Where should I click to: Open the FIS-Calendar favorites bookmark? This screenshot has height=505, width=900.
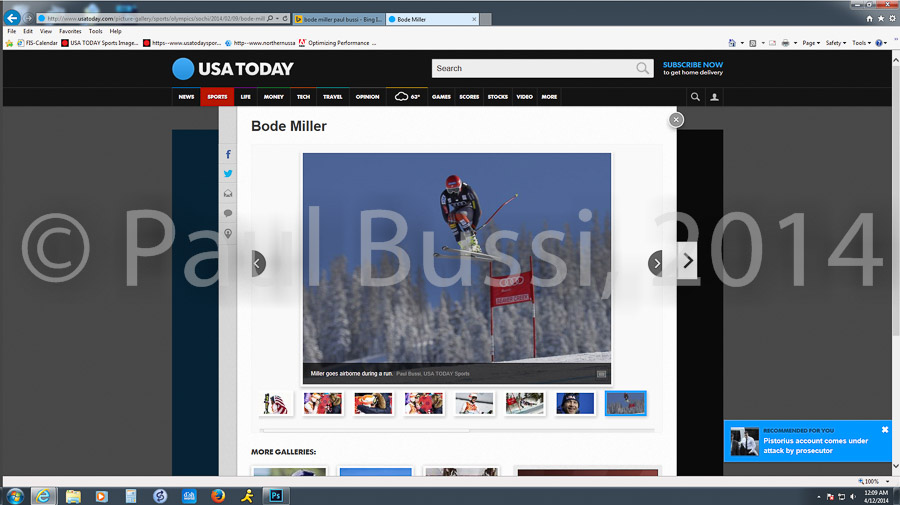click(x=37, y=43)
